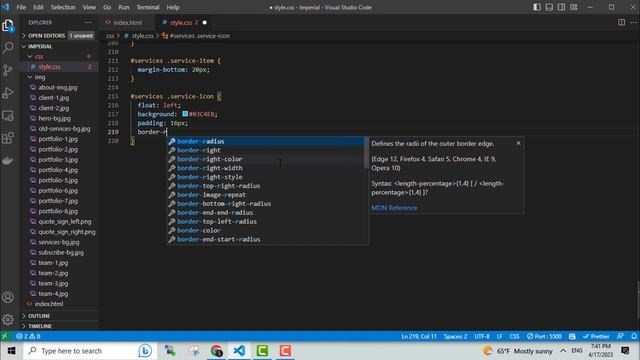Image resolution: width=640 pixels, height=360 pixels.
Task: Click the feedback icon in status bar
Action: point(620,336)
